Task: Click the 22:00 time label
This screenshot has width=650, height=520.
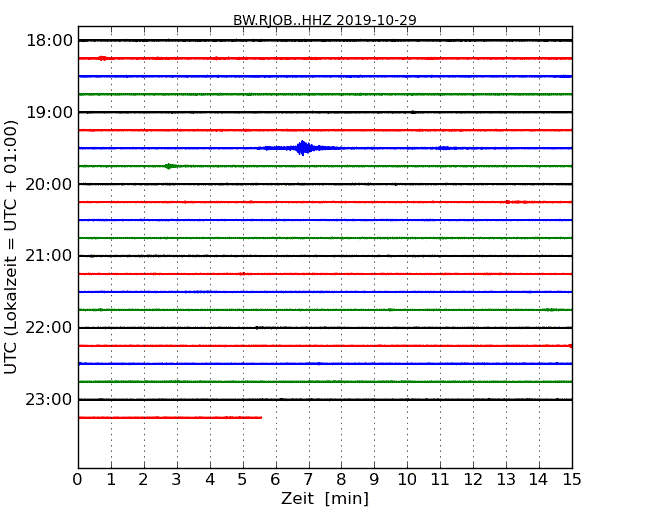Action: point(49,328)
